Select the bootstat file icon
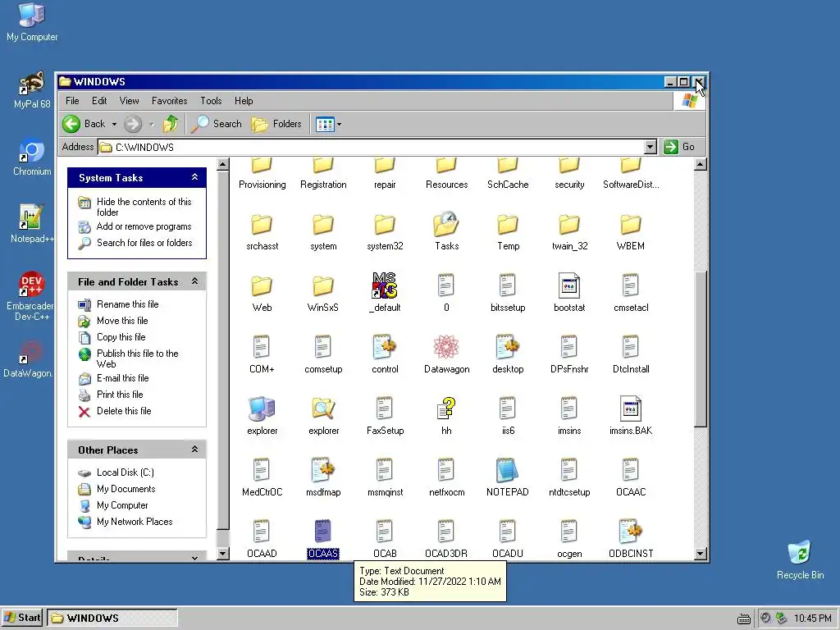840x630 pixels. 569,285
